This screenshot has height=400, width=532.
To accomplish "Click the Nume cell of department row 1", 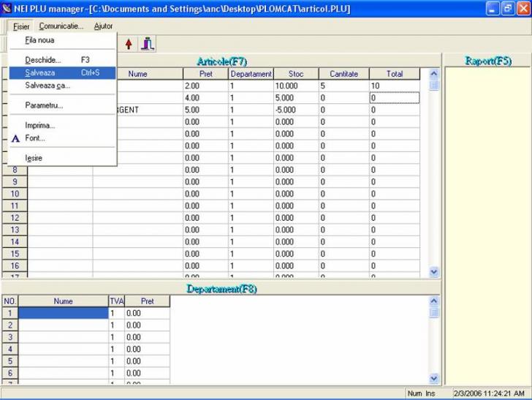I will (x=63, y=313).
